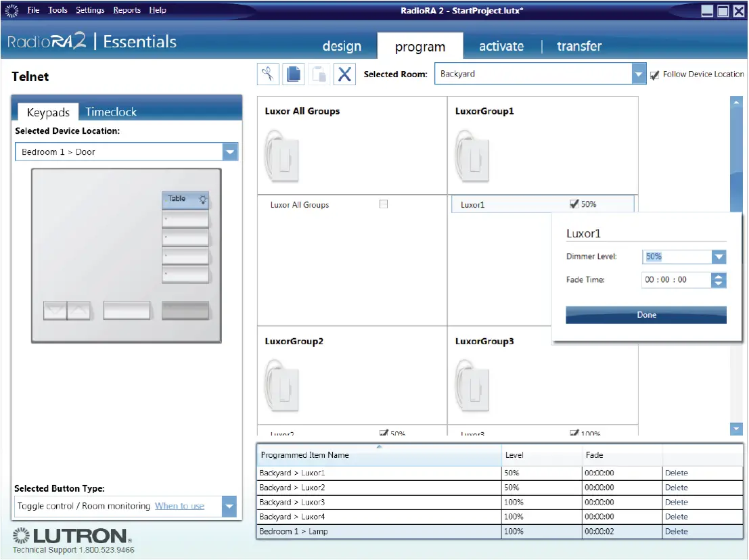Click the Fade Time stepper arrows
The height and width of the screenshot is (560, 749).
(719, 280)
